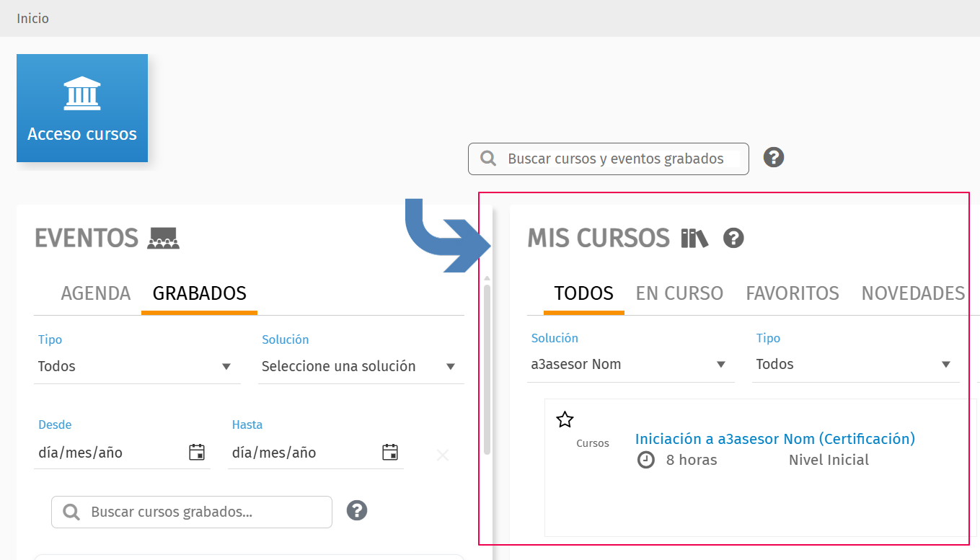980x560 pixels.
Task: Expand the Tipo dropdown in Eventos
Action: pos(137,366)
